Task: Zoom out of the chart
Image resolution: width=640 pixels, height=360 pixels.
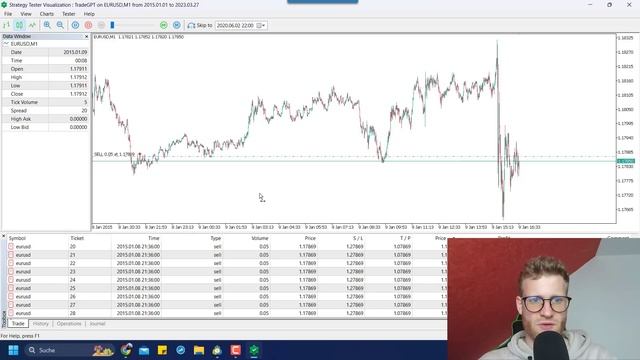Action: 60,25
